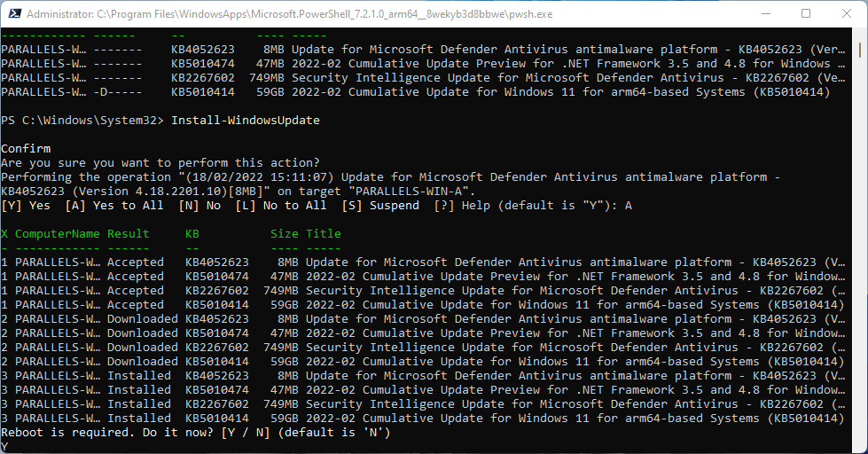Click Accepted in the KB5010414 row
The height and width of the screenshot is (454, 868).
pyautogui.click(x=135, y=304)
